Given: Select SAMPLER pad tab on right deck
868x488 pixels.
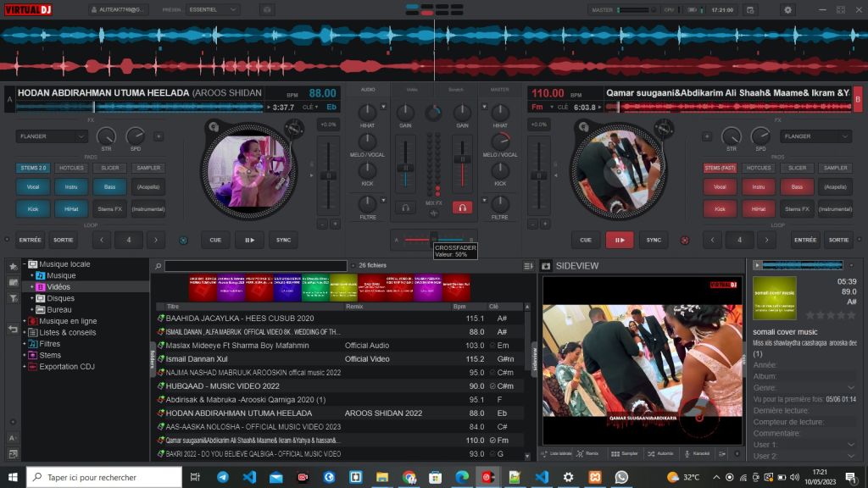Looking at the screenshot, I should coord(835,168).
